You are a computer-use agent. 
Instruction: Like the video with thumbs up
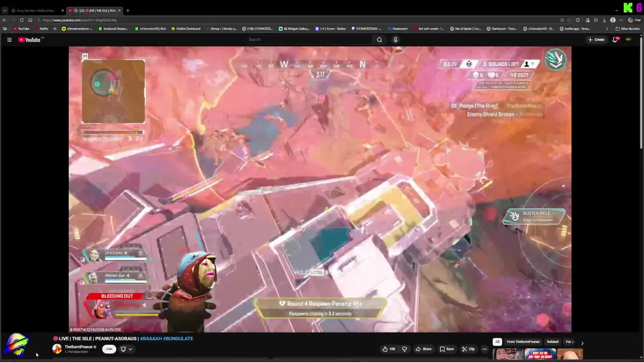click(388, 349)
